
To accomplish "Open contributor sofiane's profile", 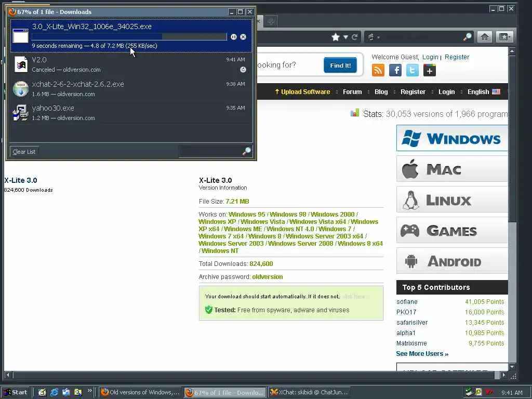I will tap(407, 302).
